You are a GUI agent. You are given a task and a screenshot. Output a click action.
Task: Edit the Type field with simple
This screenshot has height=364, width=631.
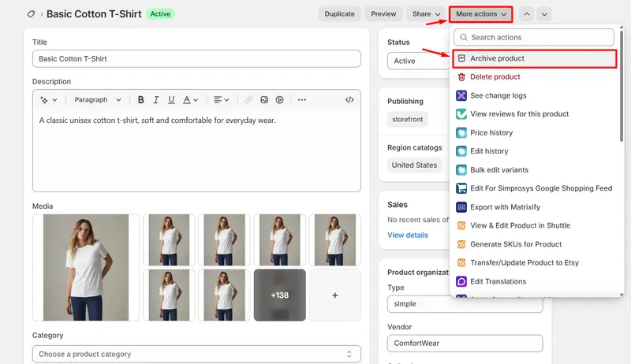(x=465, y=304)
